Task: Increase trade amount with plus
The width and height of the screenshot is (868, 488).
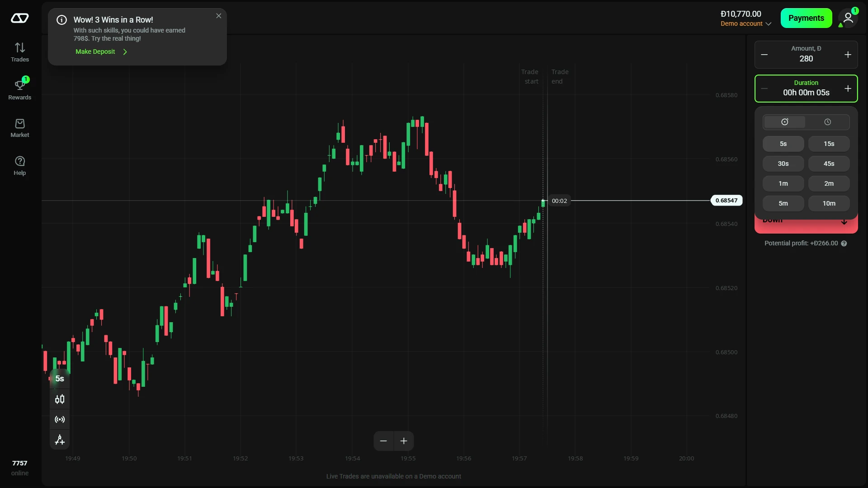Action: [x=848, y=55]
